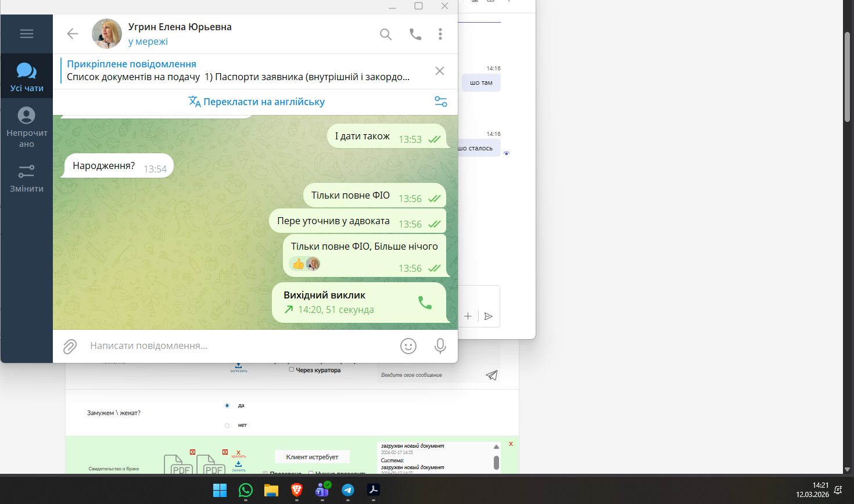Click the notification bell in system tray
The height and width of the screenshot is (504, 854).
pyautogui.click(x=838, y=490)
